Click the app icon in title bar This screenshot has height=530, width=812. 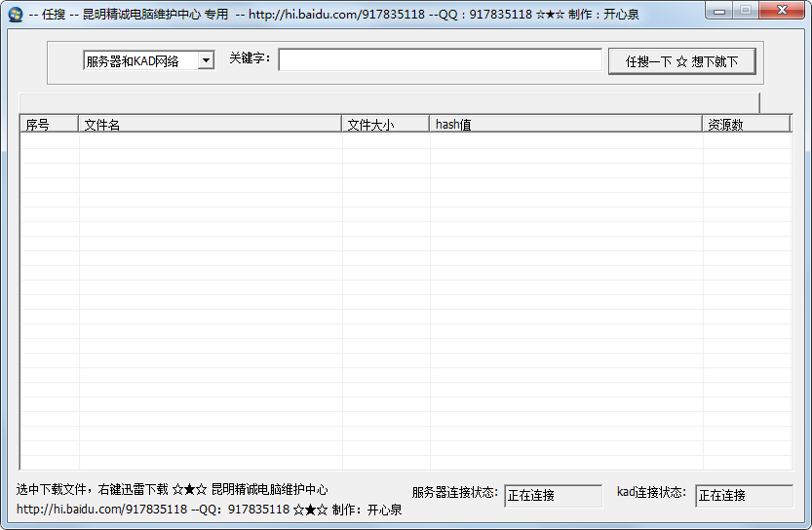16,14
